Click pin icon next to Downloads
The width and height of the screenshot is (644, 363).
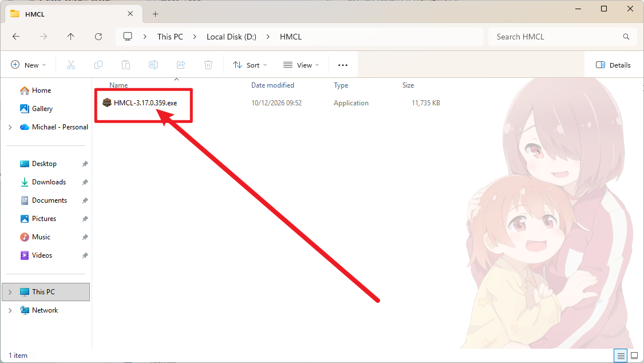(85, 182)
